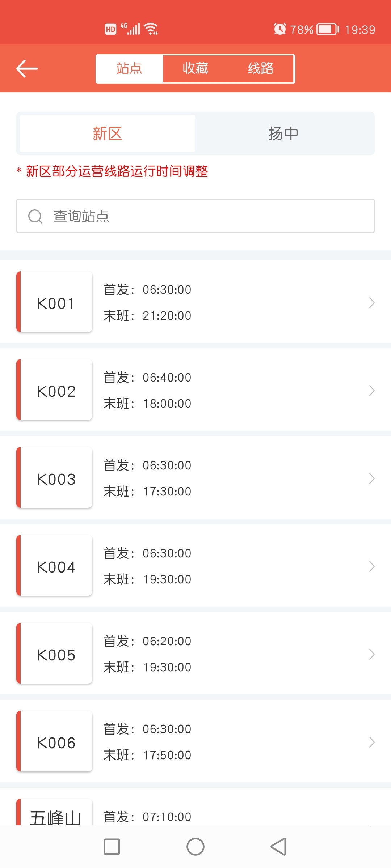
Task: Click the search magnifier icon
Action: [x=35, y=216]
